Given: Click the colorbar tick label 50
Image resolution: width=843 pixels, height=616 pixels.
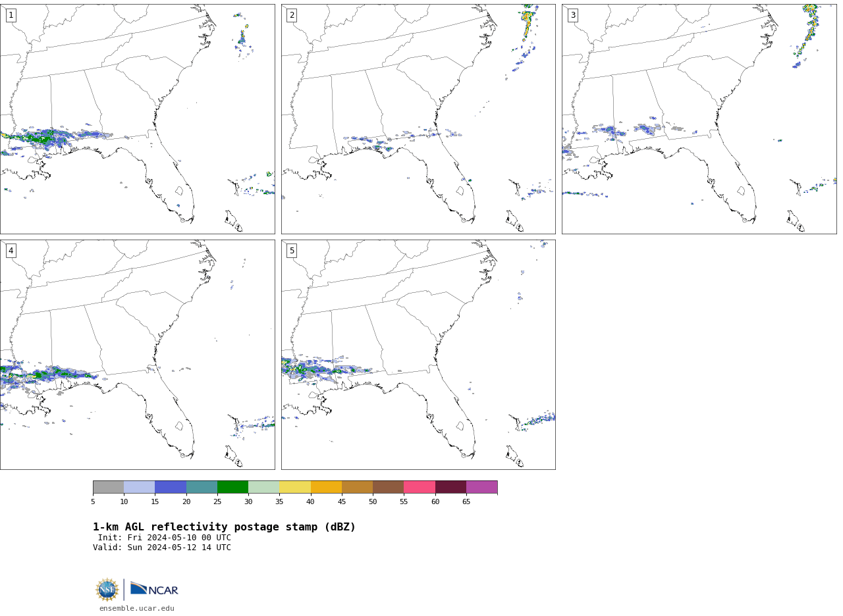Looking at the screenshot, I should [x=373, y=502].
